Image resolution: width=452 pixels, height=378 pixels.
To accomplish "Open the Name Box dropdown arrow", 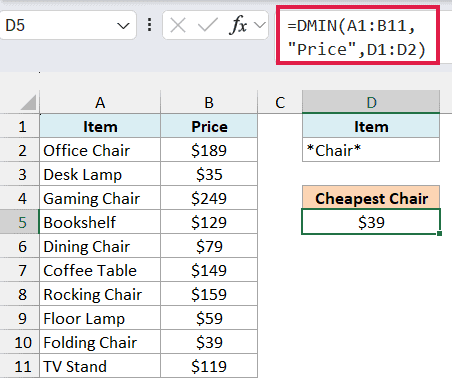I will point(123,26).
